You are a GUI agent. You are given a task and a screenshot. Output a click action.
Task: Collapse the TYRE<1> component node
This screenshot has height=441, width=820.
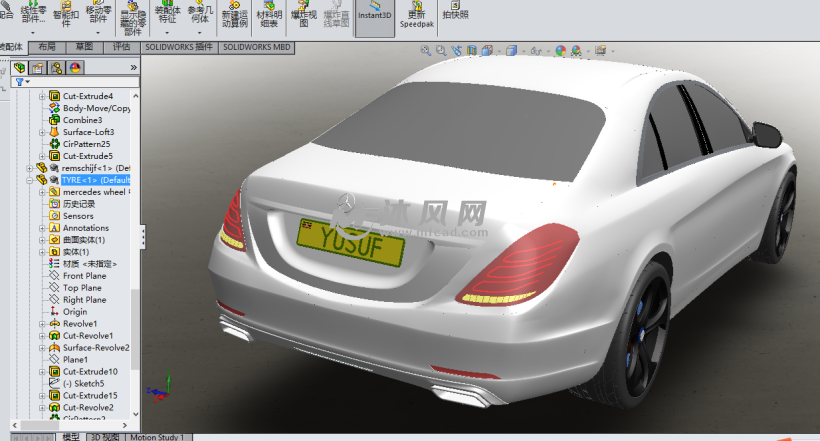click(30, 180)
